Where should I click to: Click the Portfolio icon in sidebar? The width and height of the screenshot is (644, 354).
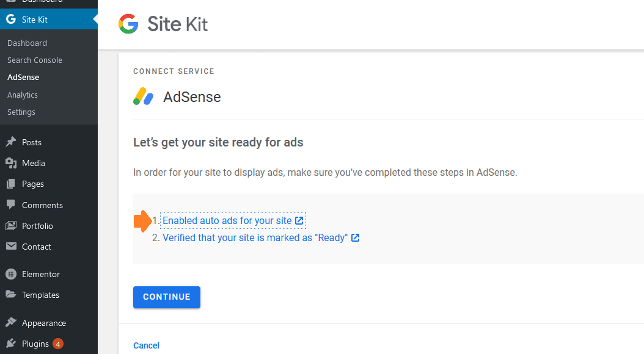pos(11,226)
